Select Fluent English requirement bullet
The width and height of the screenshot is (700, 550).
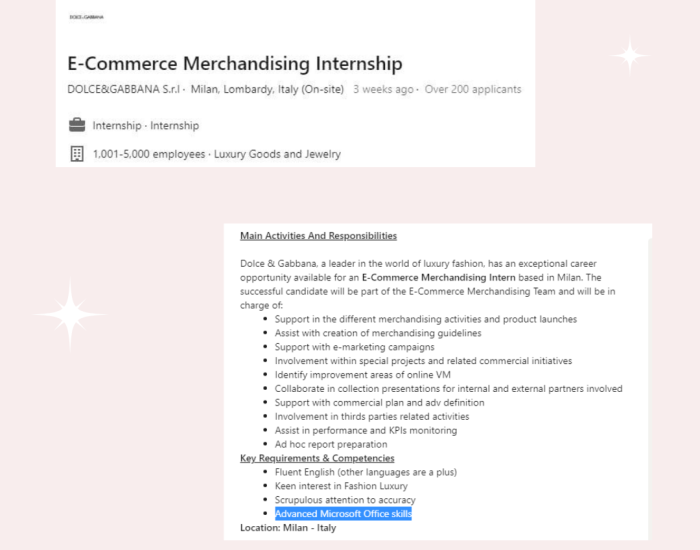[366, 472]
